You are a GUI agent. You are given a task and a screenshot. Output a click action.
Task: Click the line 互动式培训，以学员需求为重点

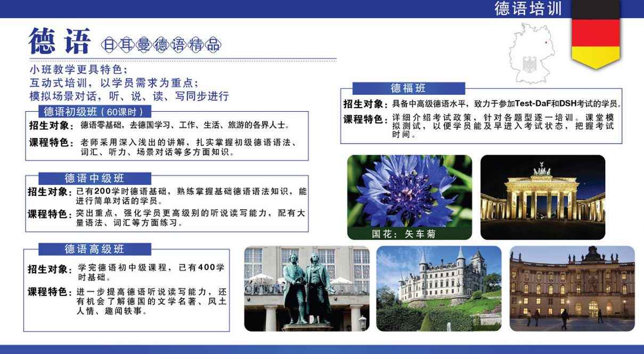pyautogui.click(x=114, y=83)
